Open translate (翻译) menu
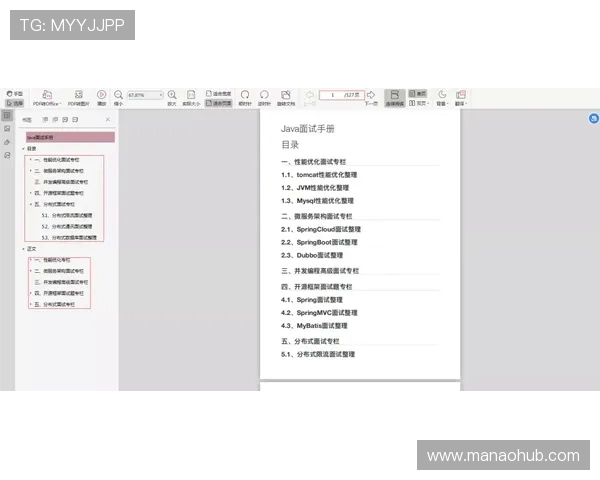Screen dimensions: 600x480 coord(461,98)
